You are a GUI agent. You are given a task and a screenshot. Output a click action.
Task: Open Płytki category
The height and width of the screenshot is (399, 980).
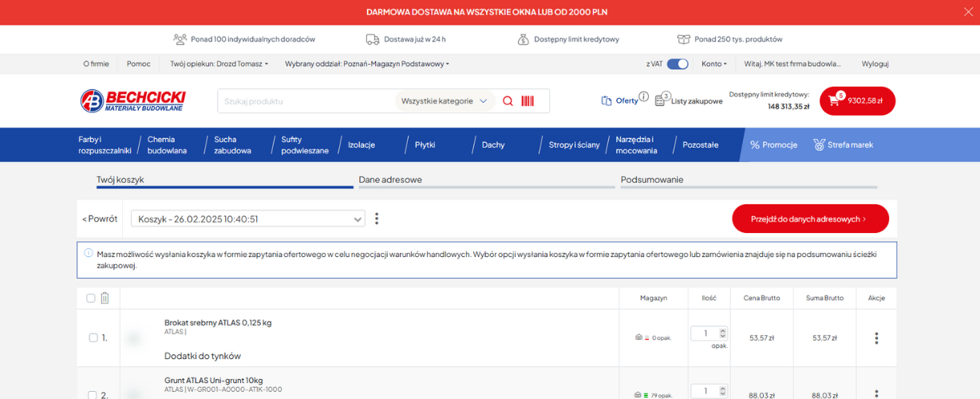point(425,144)
